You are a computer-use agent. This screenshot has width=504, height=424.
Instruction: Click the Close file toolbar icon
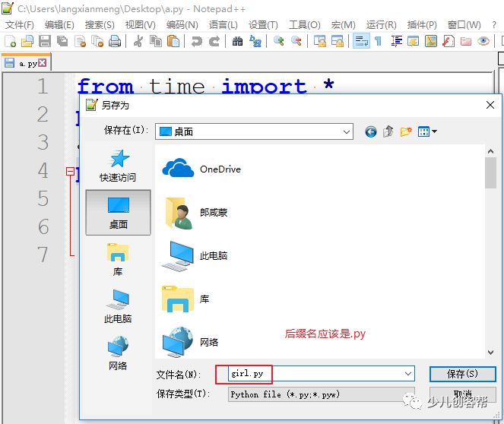(80, 41)
